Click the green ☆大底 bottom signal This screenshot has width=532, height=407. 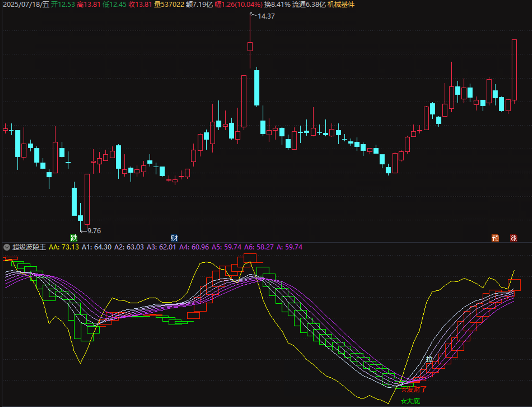pyautogui.click(x=410, y=401)
